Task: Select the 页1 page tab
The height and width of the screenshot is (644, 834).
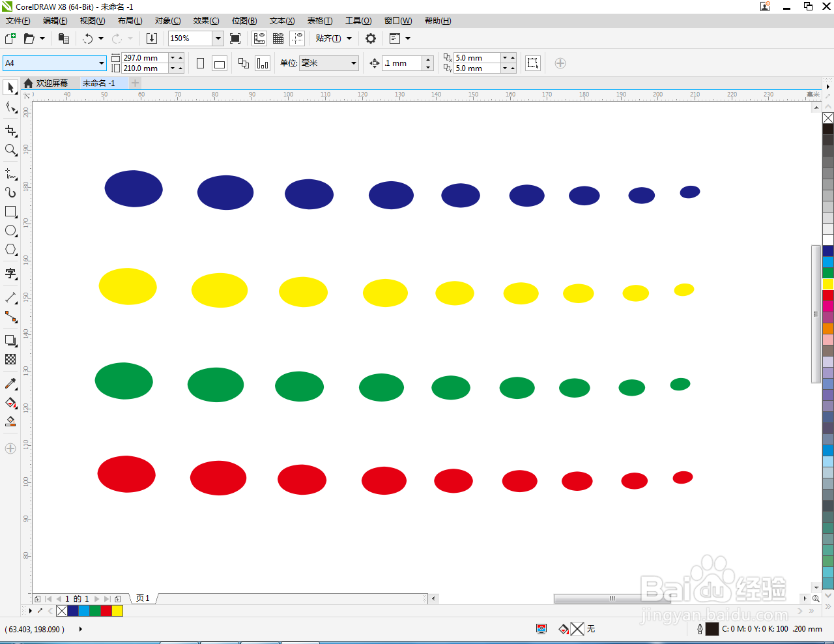Action: click(x=143, y=598)
